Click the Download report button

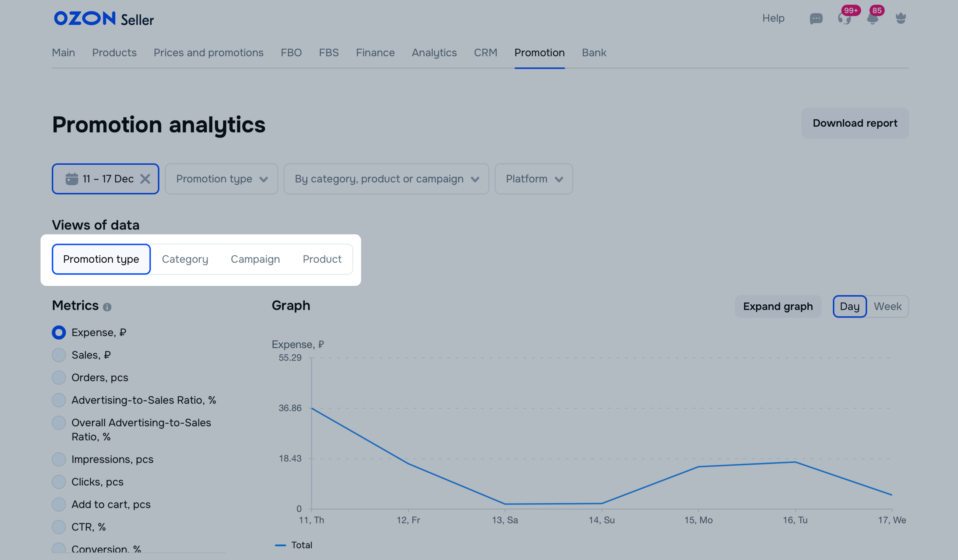[x=854, y=123]
